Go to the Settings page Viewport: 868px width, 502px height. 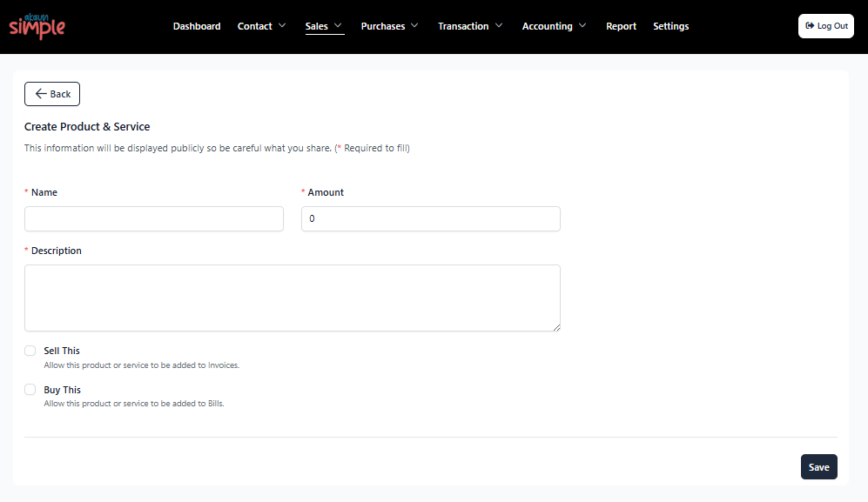pos(670,26)
